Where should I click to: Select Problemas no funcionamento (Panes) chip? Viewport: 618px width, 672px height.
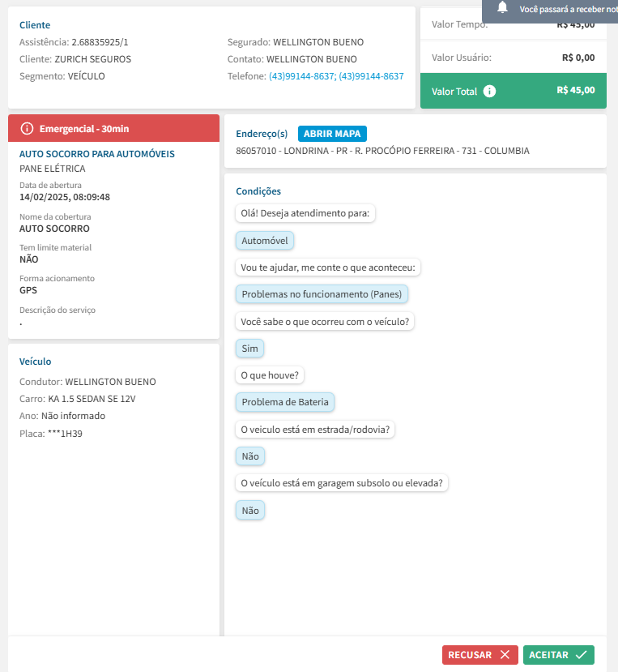(322, 294)
